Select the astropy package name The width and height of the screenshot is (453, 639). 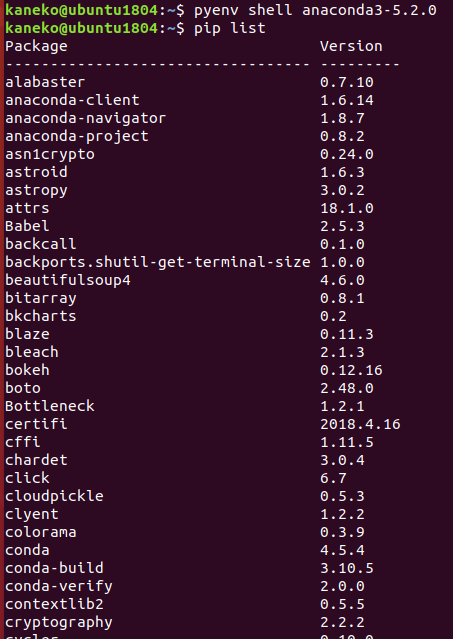36,190
